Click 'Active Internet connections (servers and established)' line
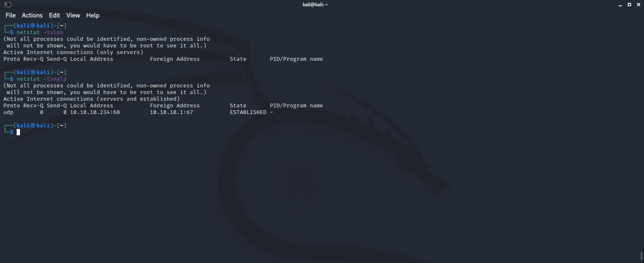This screenshot has height=263, width=644. (x=92, y=99)
